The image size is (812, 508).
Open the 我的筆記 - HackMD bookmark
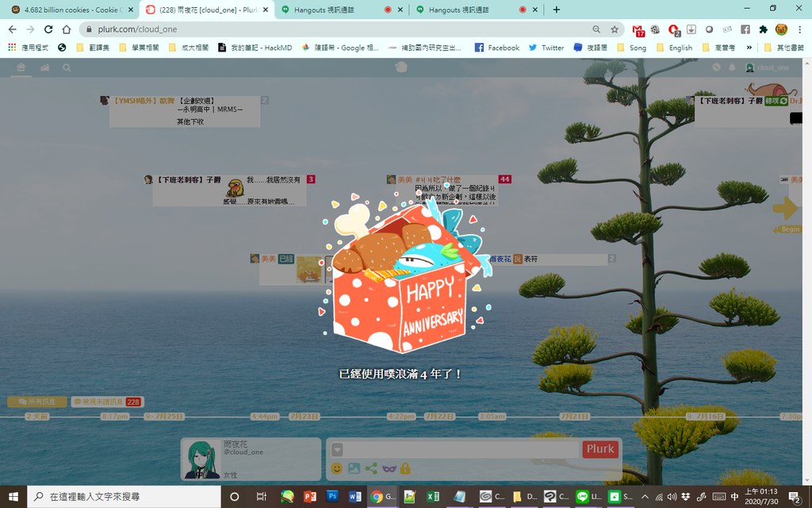point(255,48)
